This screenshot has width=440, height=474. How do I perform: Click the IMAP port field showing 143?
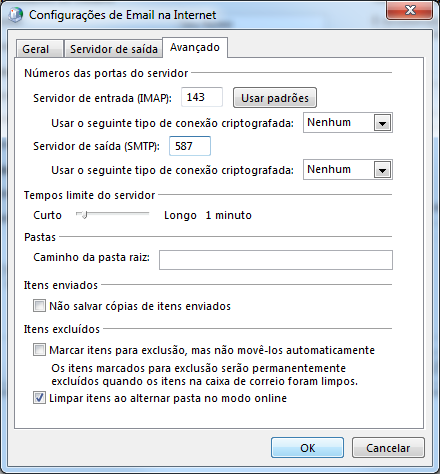(202, 97)
